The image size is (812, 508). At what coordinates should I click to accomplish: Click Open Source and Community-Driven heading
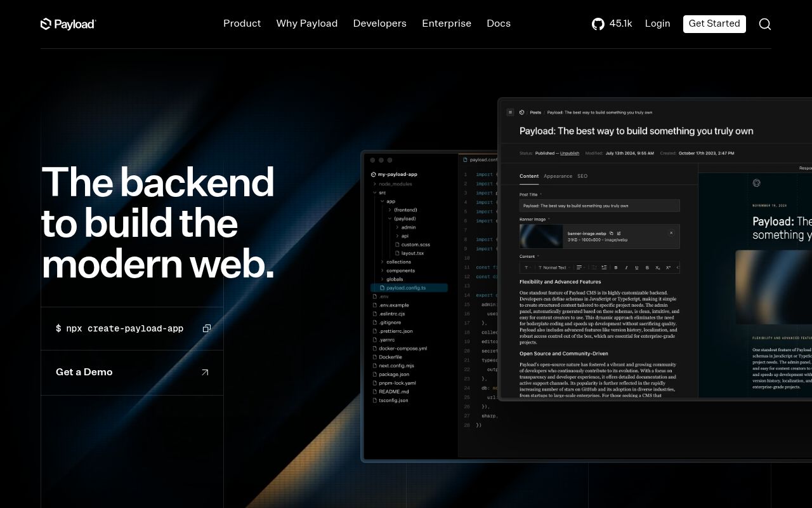(x=564, y=354)
